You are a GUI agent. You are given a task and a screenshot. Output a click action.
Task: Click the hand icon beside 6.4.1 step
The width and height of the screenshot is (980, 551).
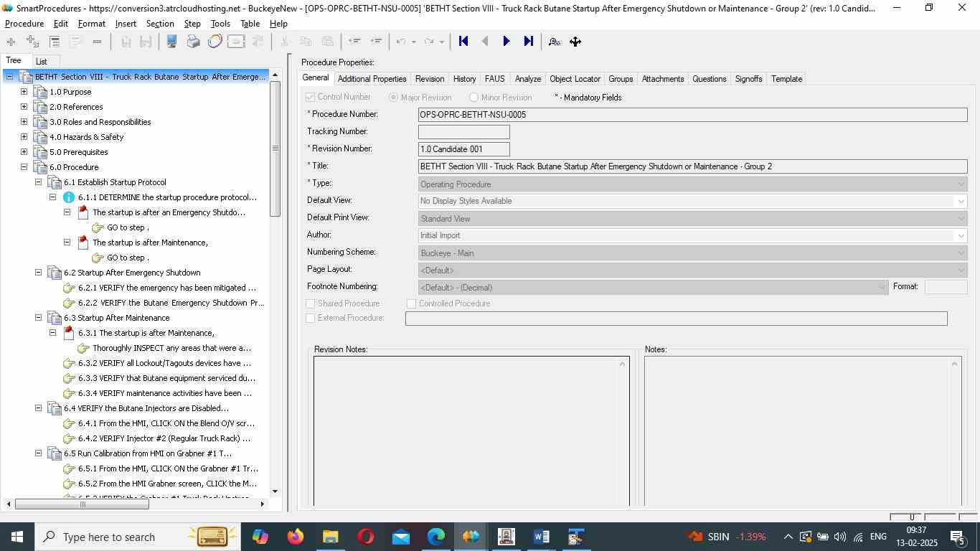pyautogui.click(x=69, y=423)
